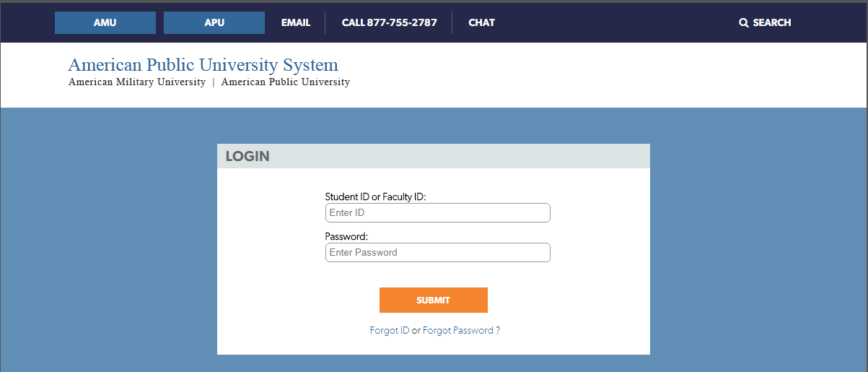Screen dimensions: 868x372
Task: Open the Forgot Password link
Action: coord(458,331)
